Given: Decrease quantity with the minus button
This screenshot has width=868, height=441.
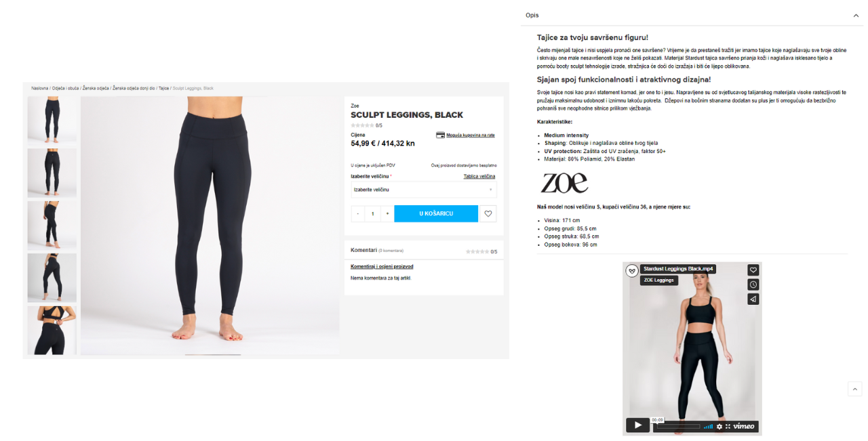Looking at the screenshot, I should [357, 213].
